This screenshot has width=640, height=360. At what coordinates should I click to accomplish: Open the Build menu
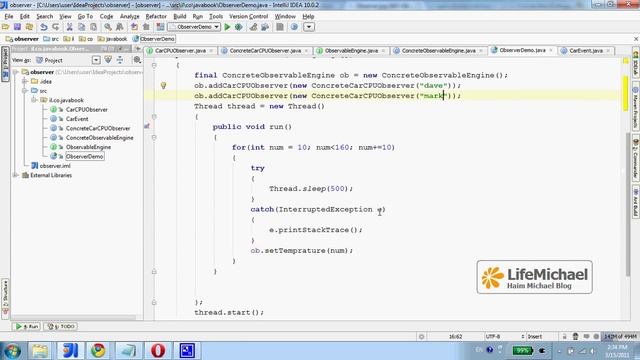pyautogui.click(x=180, y=16)
